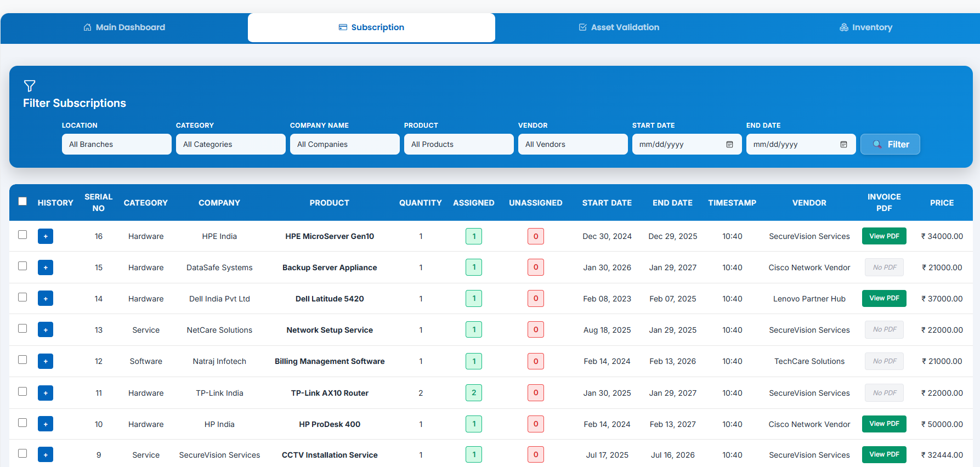Image resolution: width=980 pixels, height=467 pixels.
Task: Click assigned count 2 for TP-Link AX10 Router
Action: click(x=474, y=392)
